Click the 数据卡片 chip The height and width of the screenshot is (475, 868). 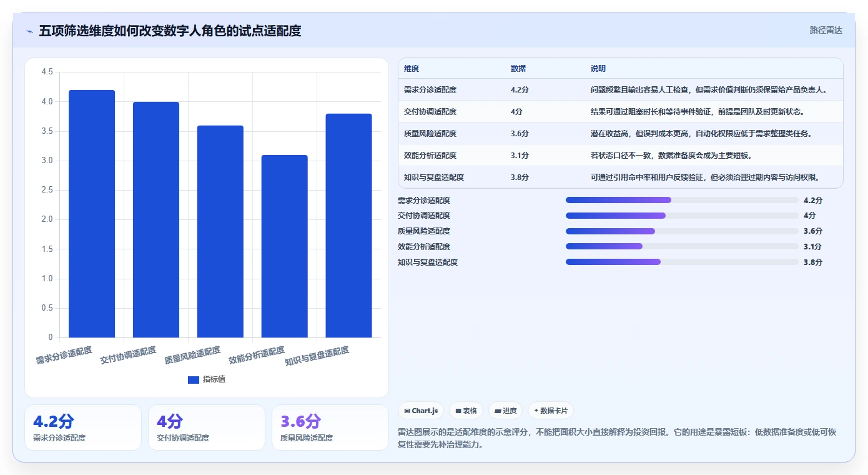tap(551, 411)
